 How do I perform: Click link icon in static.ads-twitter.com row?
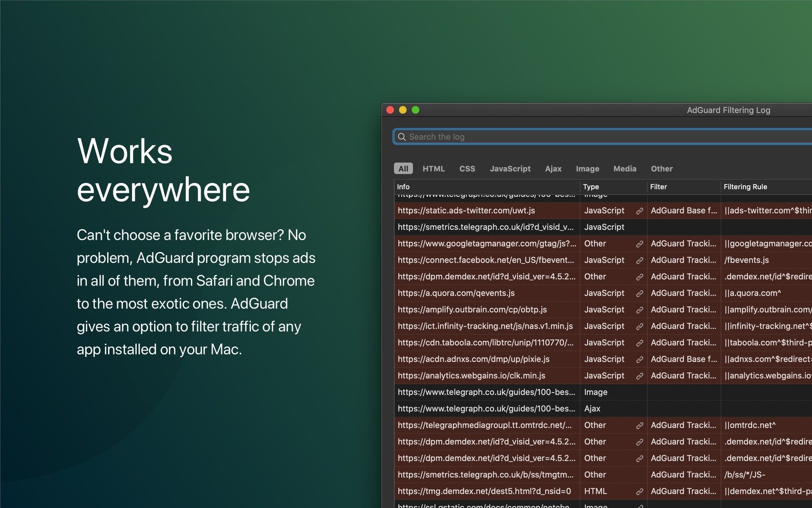(x=639, y=211)
